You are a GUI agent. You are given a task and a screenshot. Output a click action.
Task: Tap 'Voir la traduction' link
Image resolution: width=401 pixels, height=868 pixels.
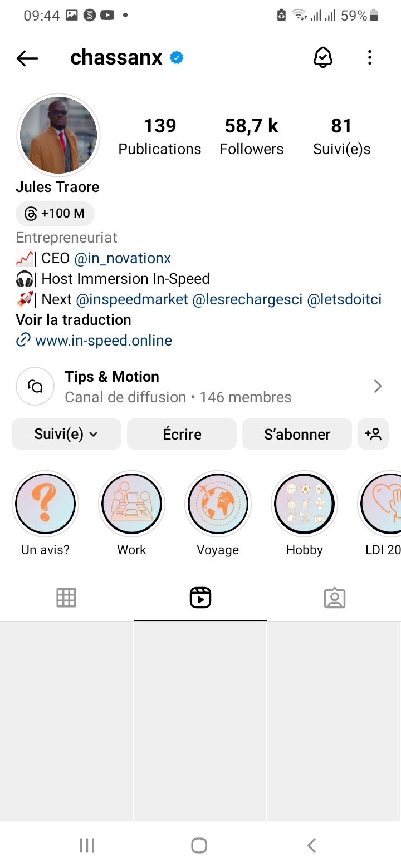tap(74, 320)
